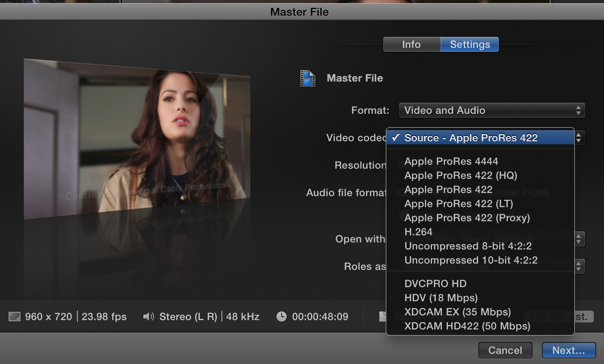Image resolution: width=604 pixels, height=364 pixels.
Task: Open the Format dropdown showing Video and Audio
Action: 492,110
